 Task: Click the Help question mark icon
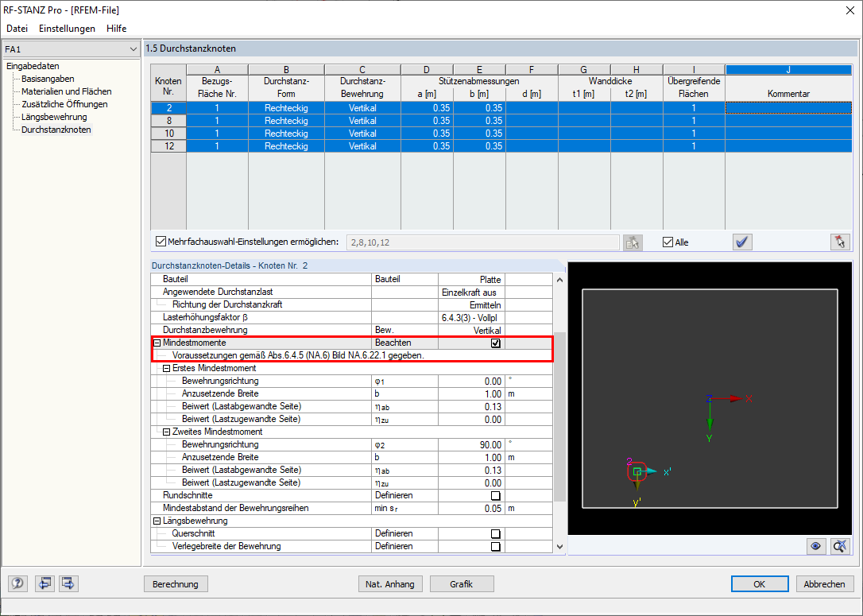pos(17,583)
